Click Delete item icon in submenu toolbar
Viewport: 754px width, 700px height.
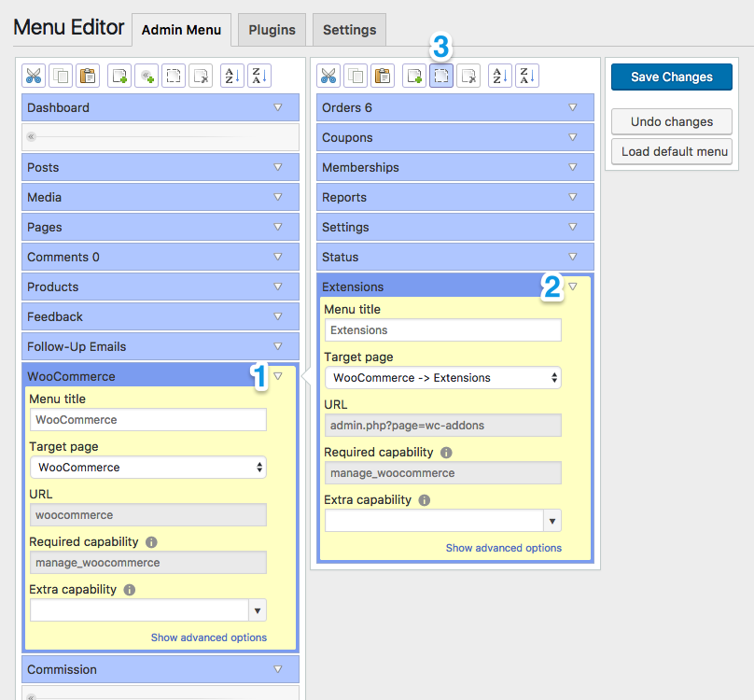[468, 76]
